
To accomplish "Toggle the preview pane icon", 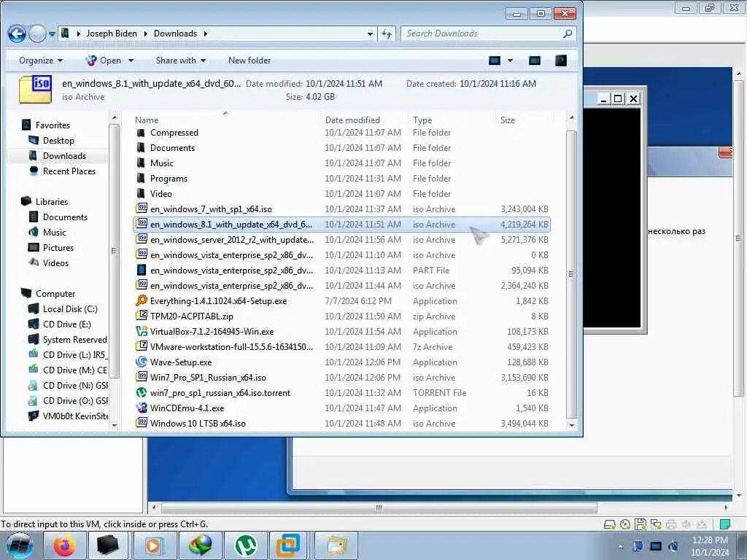I will point(535,61).
